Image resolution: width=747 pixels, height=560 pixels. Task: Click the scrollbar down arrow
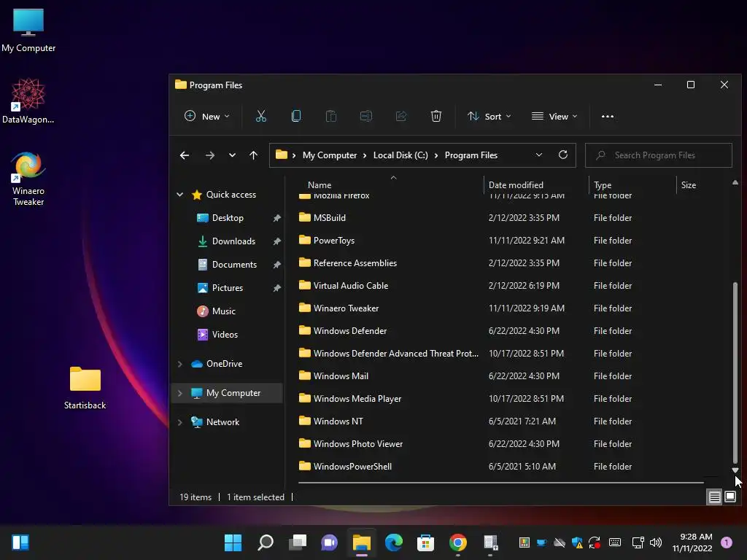pos(735,470)
